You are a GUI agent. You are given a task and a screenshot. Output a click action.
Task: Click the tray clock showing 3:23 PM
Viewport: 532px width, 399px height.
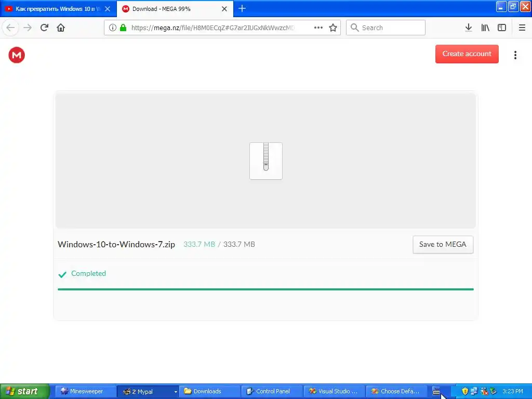[513, 391]
